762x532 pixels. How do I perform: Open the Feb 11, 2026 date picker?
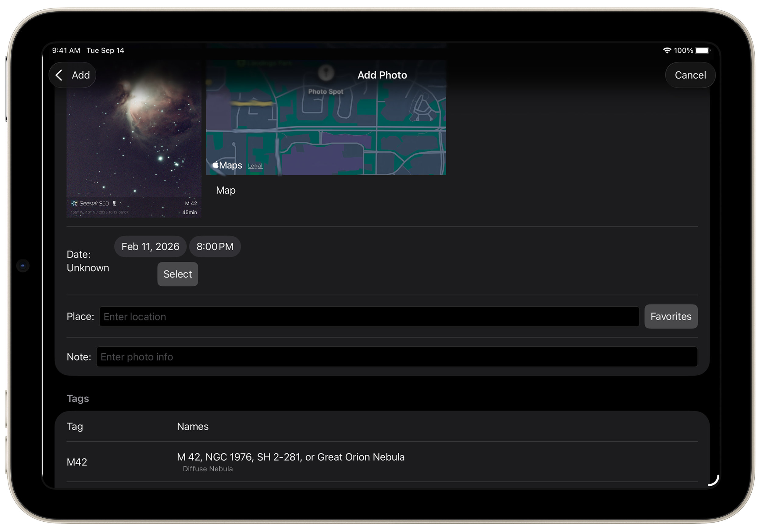[150, 247]
